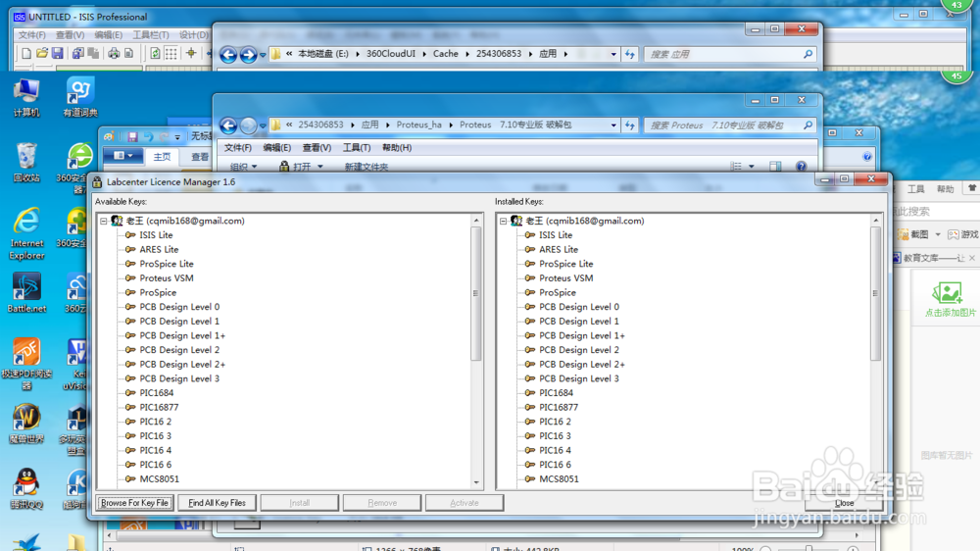Click 新建文件夹 in explorer toolbar
The width and height of the screenshot is (980, 551).
click(x=367, y=167)
